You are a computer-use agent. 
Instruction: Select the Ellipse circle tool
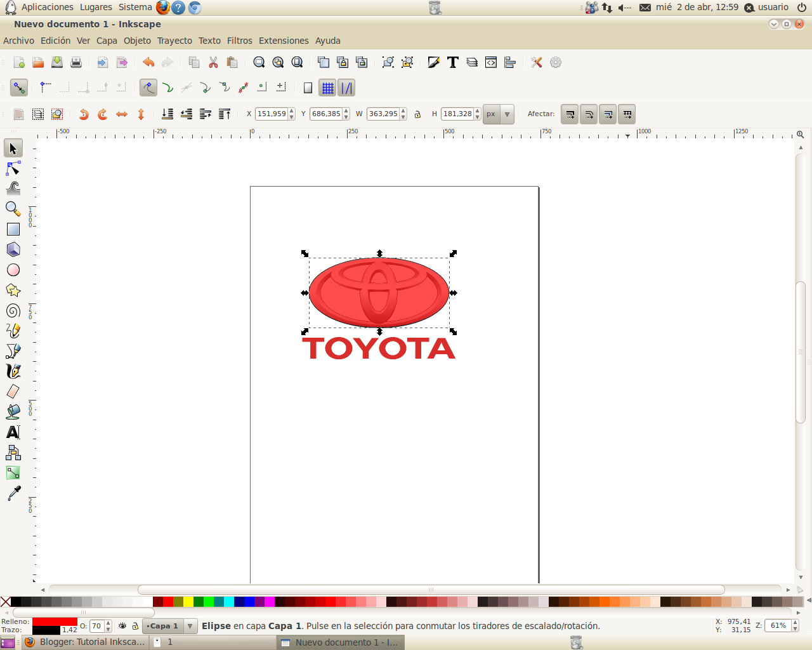pyautogui.click(x=13, y=270)
